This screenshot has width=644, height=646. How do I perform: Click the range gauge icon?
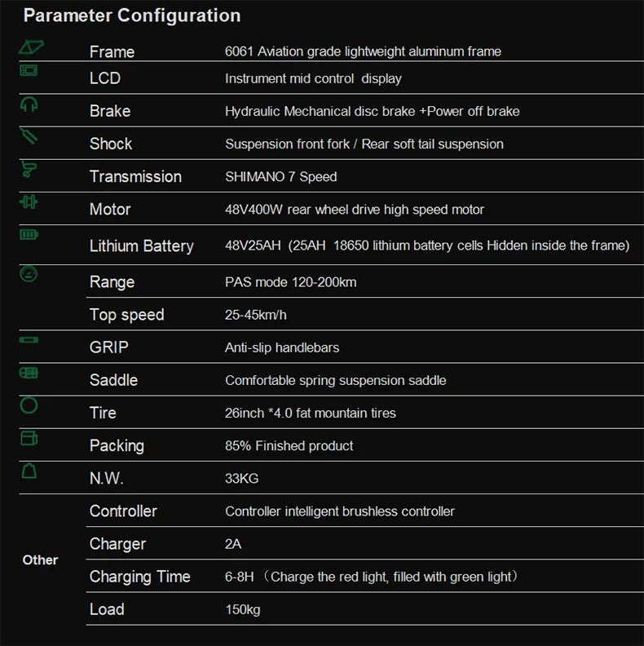coord(29,274)
